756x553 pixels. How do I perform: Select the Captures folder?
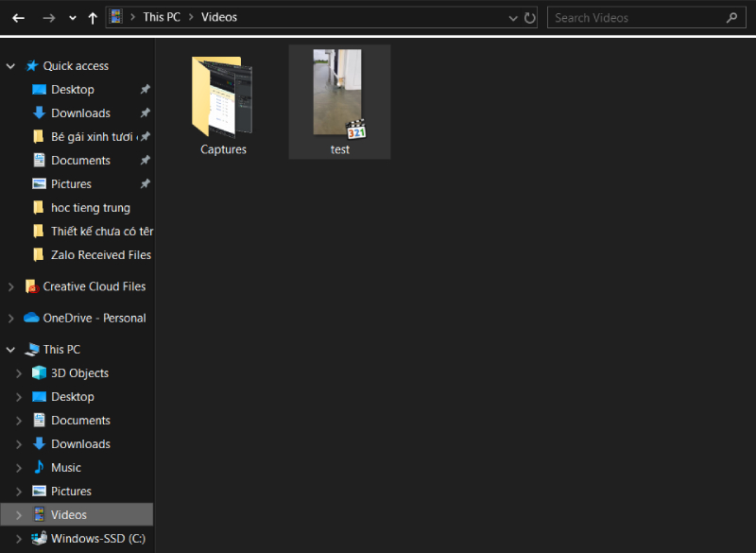(x=223, y=104)
